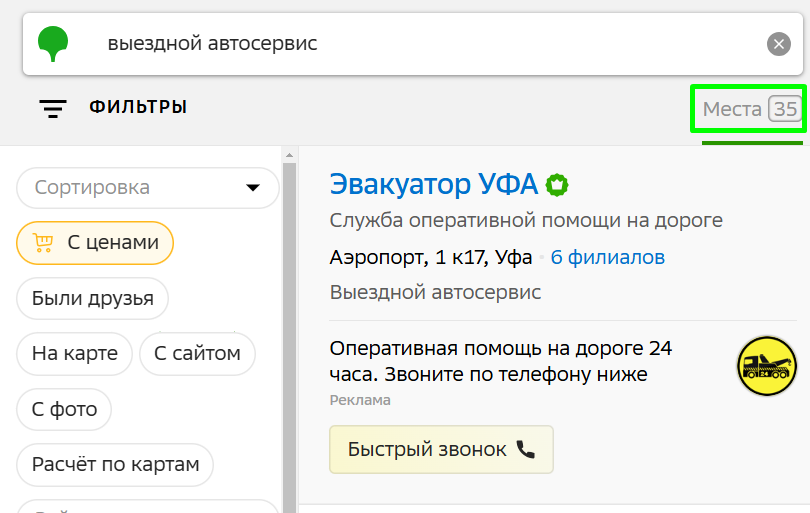Switch to the Места 35 tab

tap(752, 109)
